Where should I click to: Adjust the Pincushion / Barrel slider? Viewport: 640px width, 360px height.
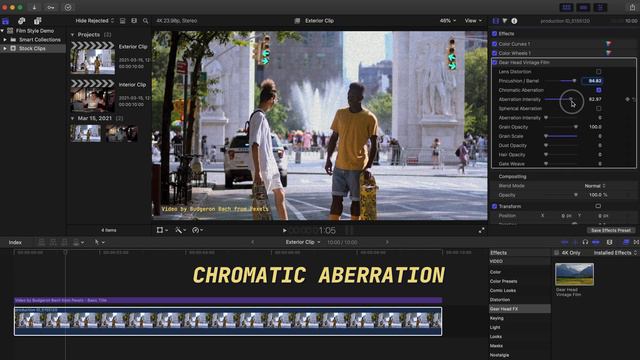pos(561,81)
